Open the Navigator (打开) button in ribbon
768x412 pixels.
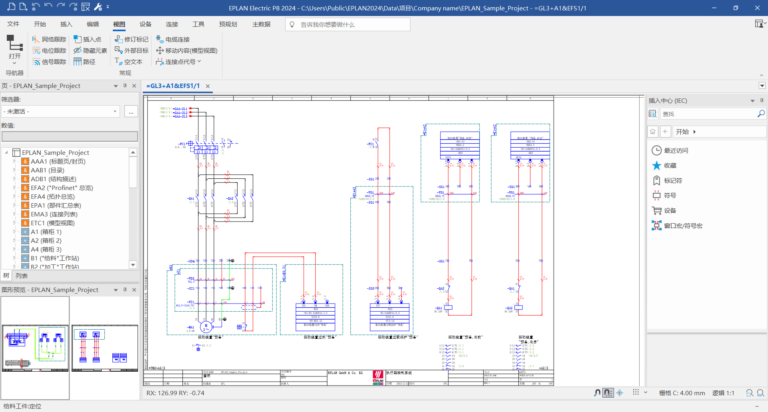click(x=15, y=49)
